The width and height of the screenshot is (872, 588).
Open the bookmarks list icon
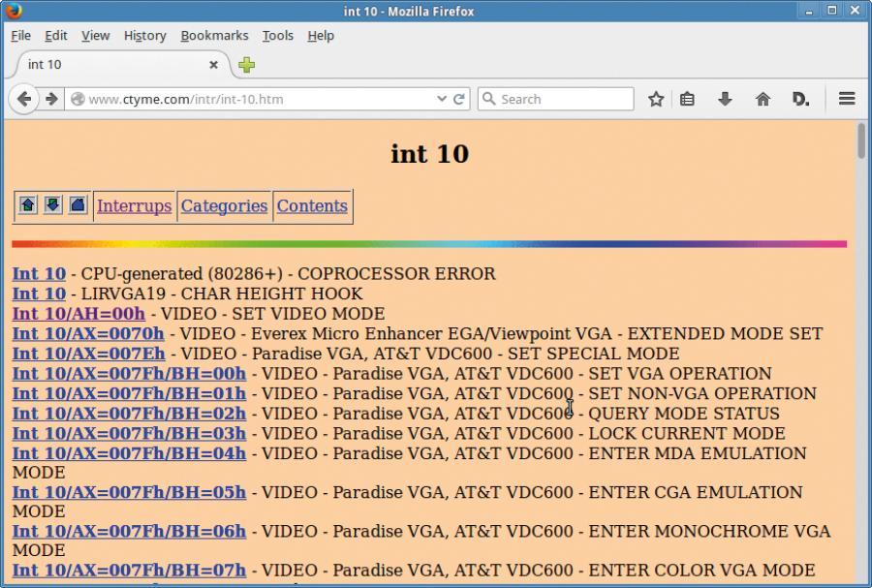[x=687, y=99]
